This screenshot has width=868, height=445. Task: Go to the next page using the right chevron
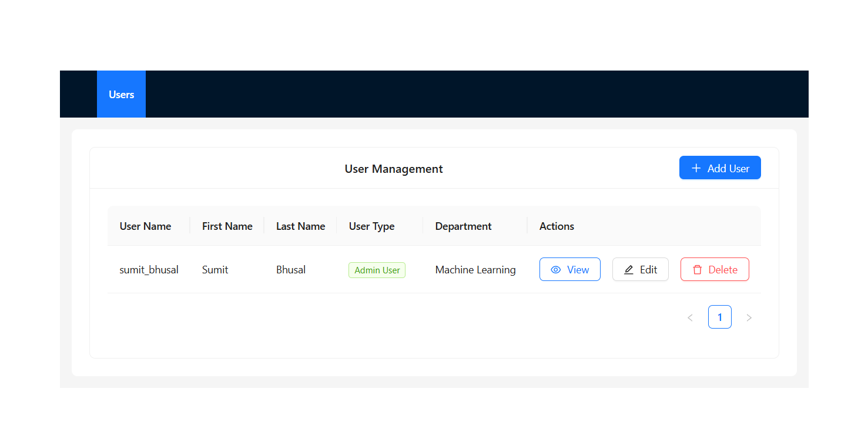pyautogui.click(x=749, y=317)
